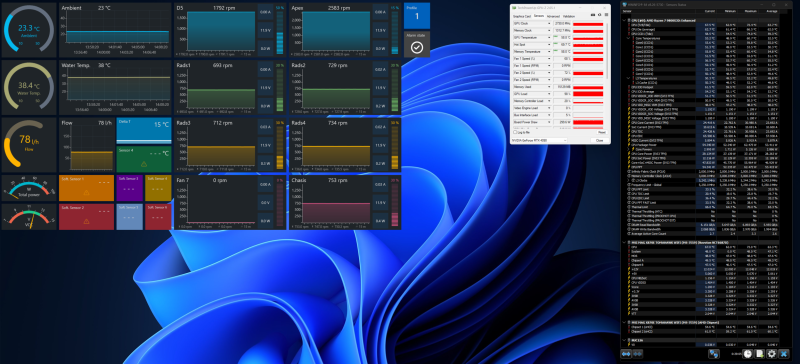Click HWiNFO blue X close sensors icon
This screenshot has height=364, width=800.
click(x=784, y=354)
